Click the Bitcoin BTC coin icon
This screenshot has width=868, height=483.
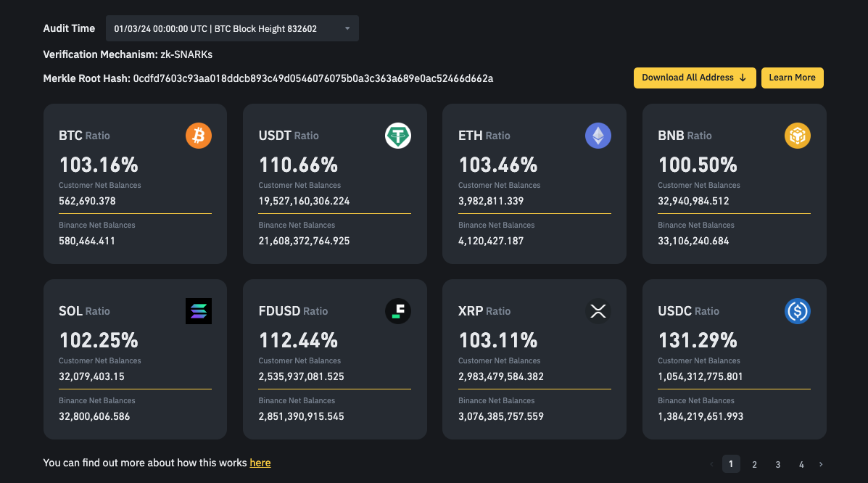point(199,136)
